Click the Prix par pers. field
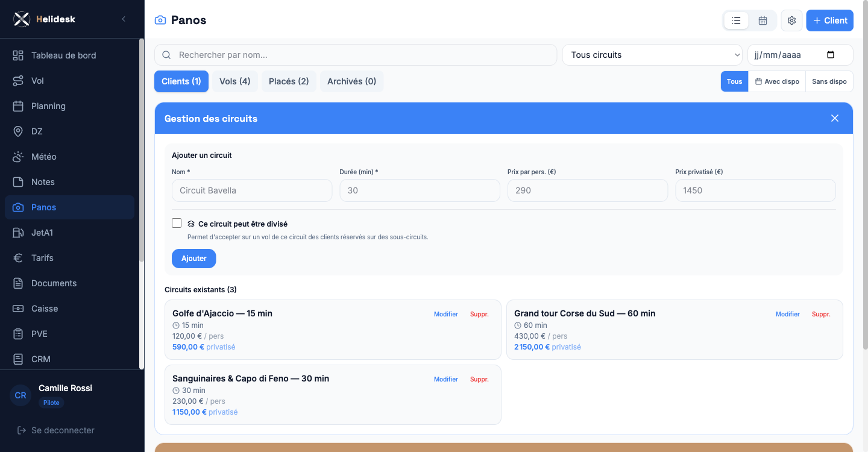This screenshot has height=452, width=868. [x=588, y=190]
